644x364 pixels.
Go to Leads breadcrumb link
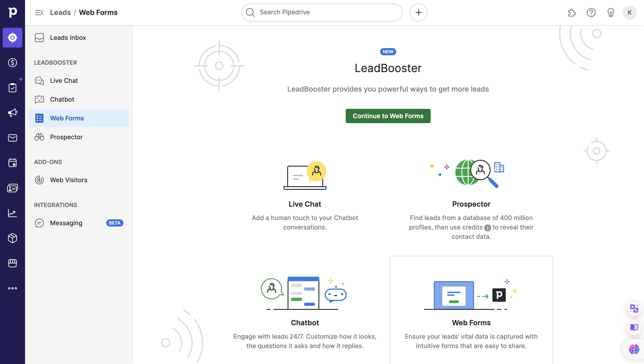[60, 13]
